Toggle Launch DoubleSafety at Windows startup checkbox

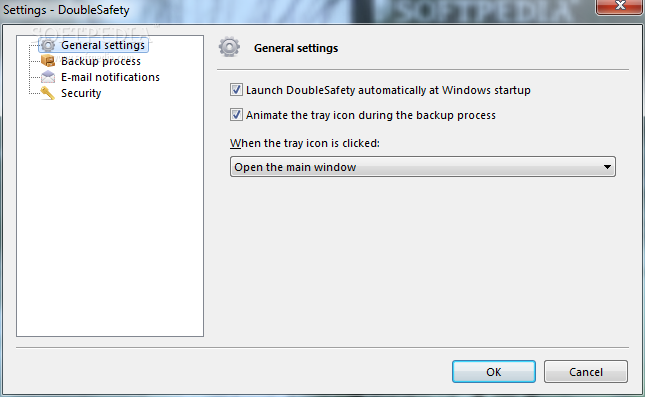tap(236, 90)
